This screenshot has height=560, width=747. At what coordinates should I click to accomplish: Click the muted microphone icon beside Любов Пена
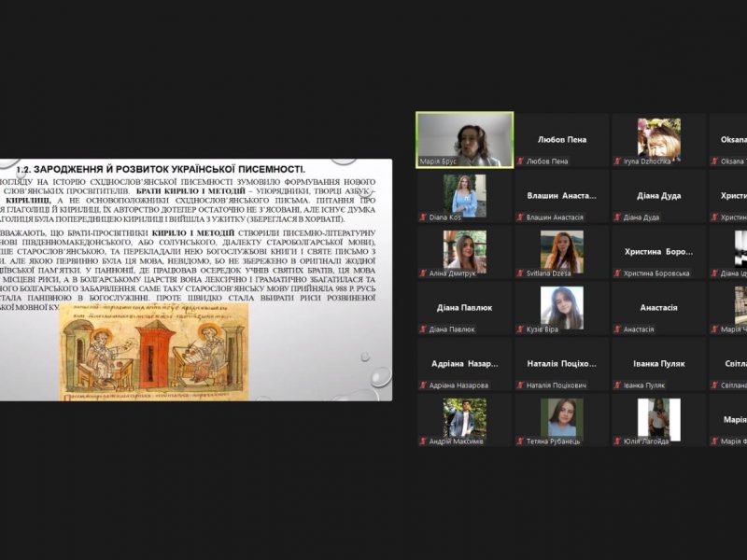pos(520,161)
